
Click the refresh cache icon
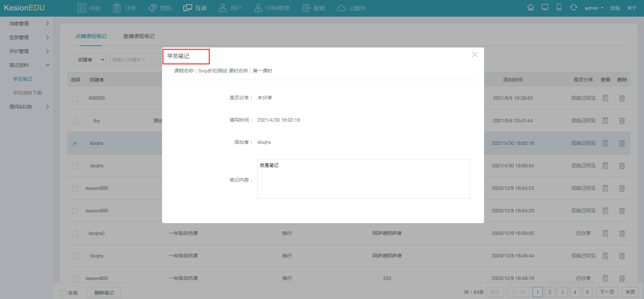(x=573, y=8)
